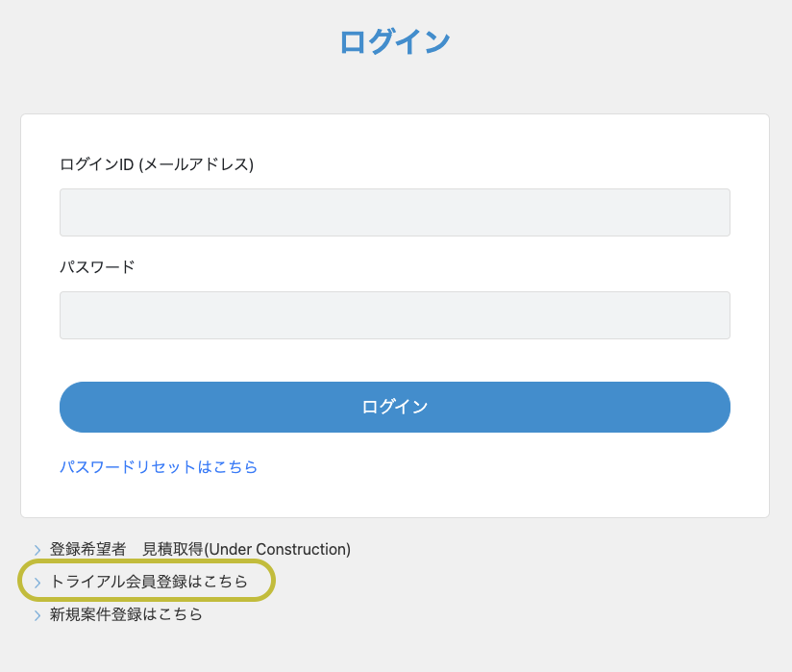Image resolution: width=792 pixels, height=672 pixels.
Task: Click the 登録希望者 text in the first link
Action: 87,550
